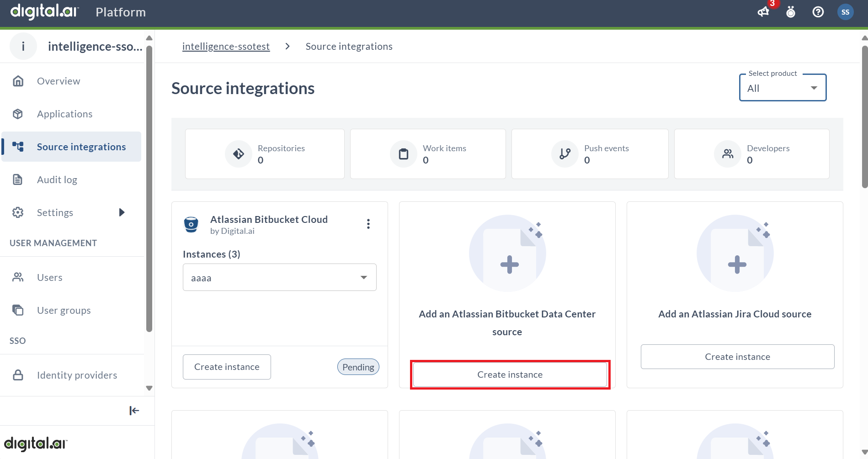Click the Pending status badge
868x459 pixels.
358,367
